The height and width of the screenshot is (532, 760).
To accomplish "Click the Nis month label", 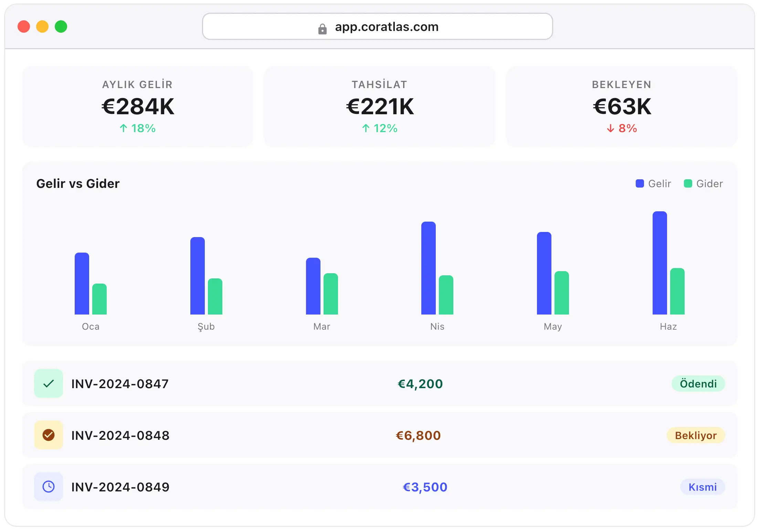I will [x=437, y=326].
